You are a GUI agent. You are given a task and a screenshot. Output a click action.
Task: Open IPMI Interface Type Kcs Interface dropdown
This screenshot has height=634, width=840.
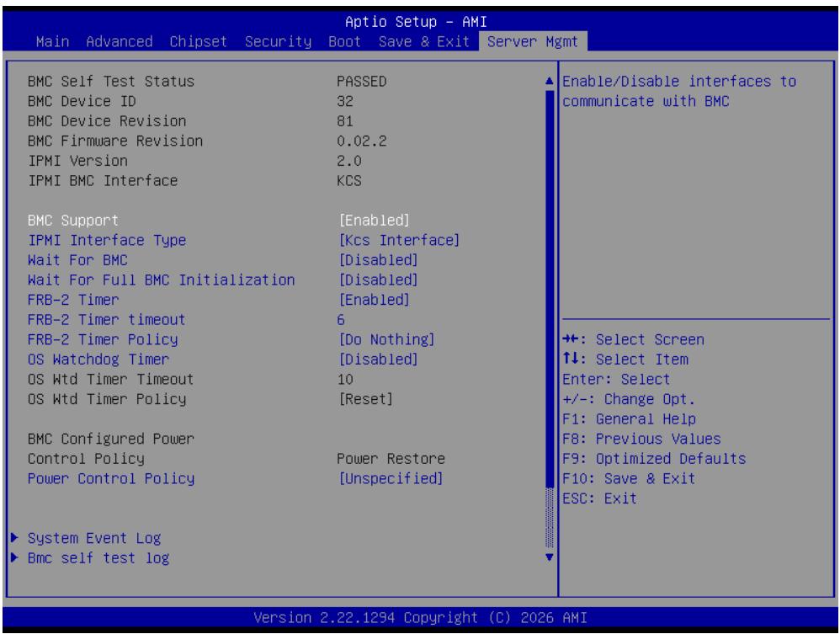[x=399, y=240]
